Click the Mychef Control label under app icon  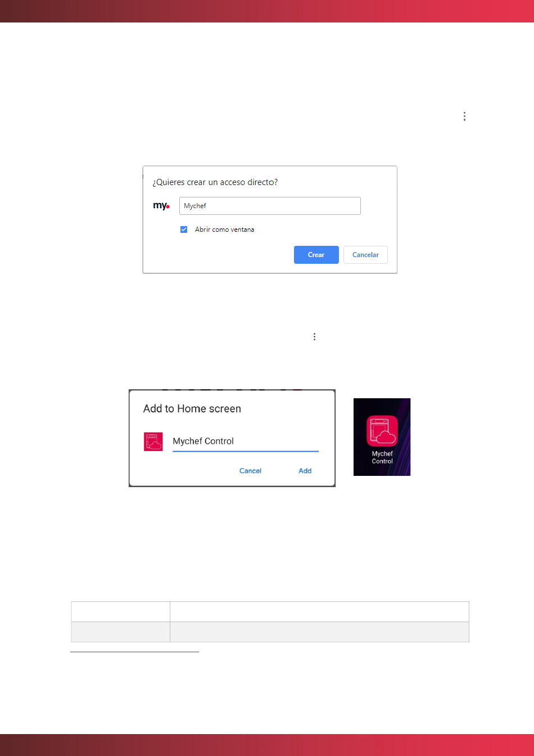382,457
